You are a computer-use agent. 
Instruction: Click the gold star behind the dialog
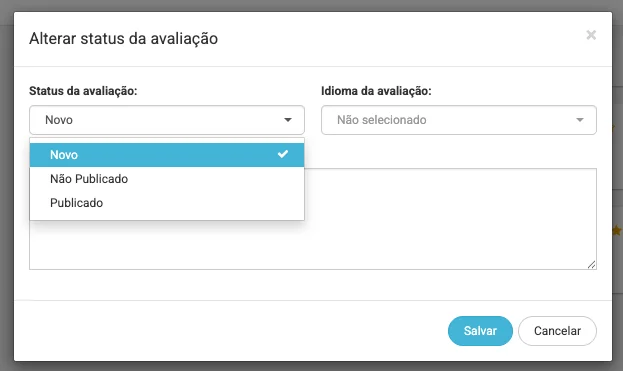click(617, 230)
